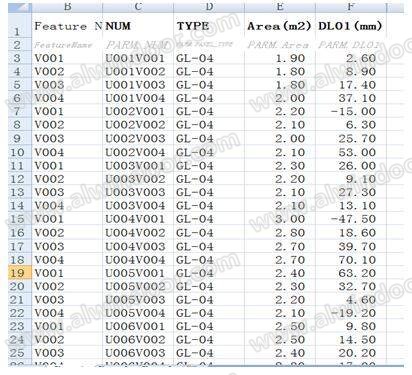The height and width of the screenshot is (375, 412).
Task: Select cell containing U004V003
Action: [138, 246]
